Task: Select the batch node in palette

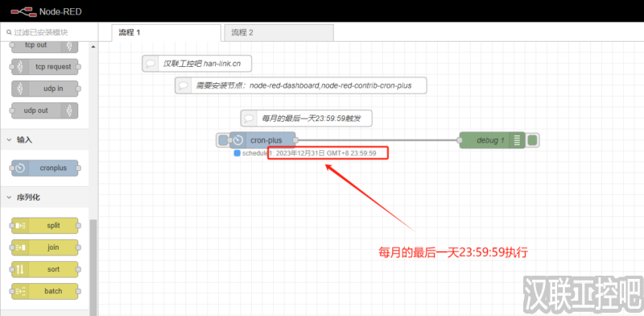Action: (45, 291)
